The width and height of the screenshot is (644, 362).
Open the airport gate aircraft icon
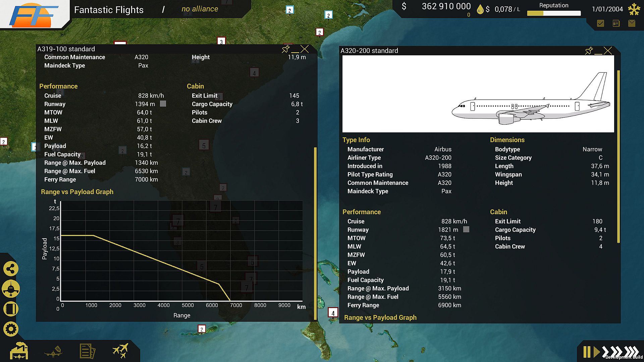coord(11,289)
